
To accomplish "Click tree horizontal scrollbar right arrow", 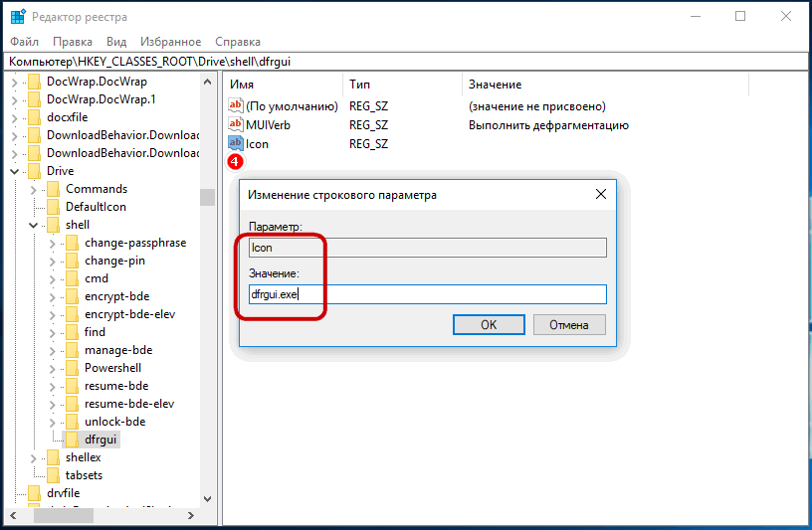I will click(x=191, y=515).
